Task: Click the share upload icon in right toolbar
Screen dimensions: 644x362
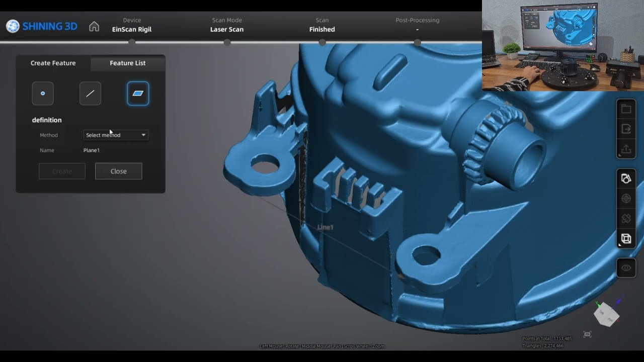Action: (626, 149)
